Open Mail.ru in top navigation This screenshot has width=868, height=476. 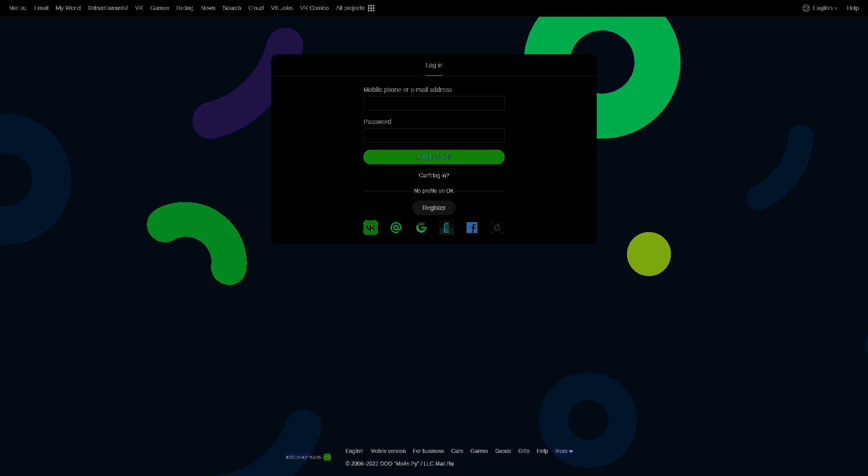18,8
